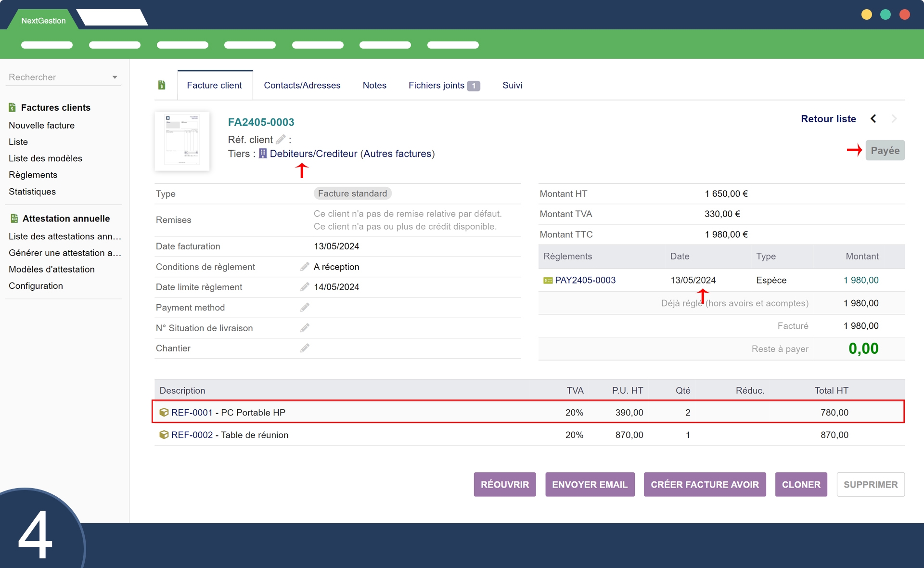Click the Chantier edit pencil icon
This screenshot has width=924, height=568.
pyautogui.click(x=305, y=348)
